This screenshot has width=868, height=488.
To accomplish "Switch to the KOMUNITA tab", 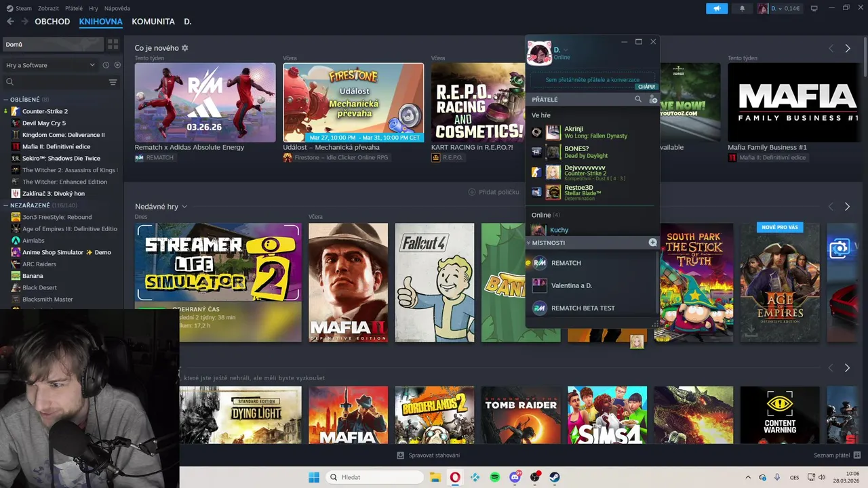I will pos(153,22).
